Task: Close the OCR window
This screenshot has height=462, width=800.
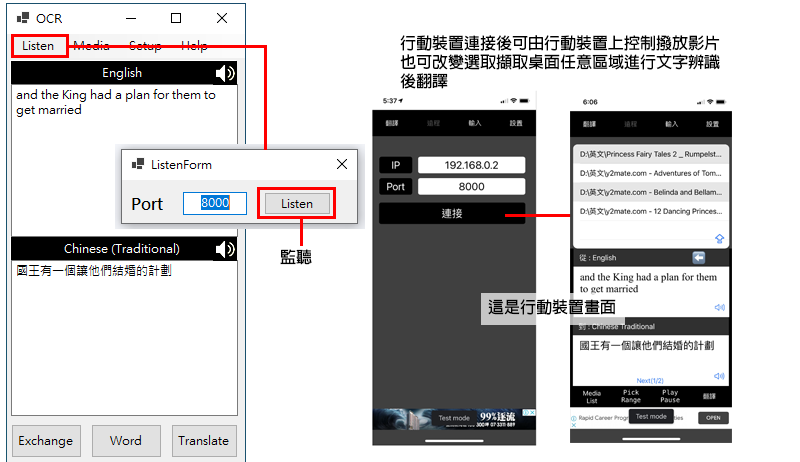Action: (222, 18)
